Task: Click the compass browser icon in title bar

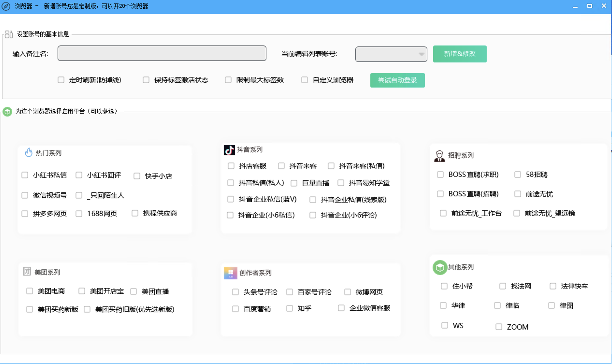Action: point(6,6)
